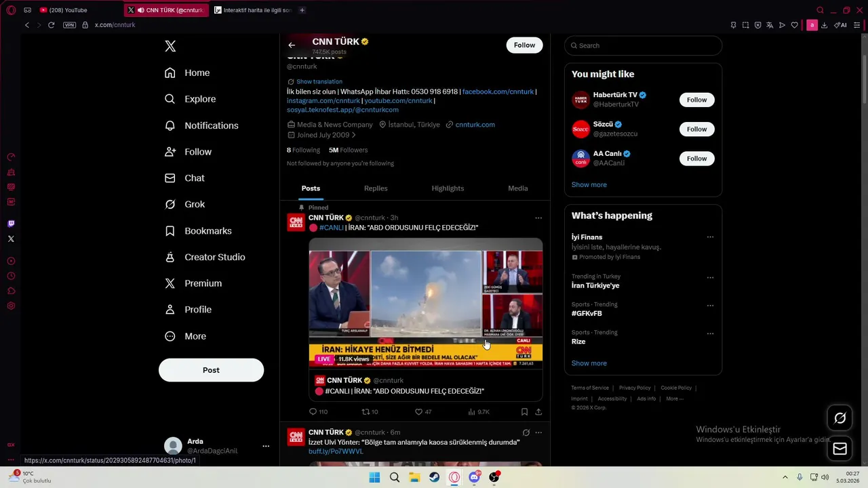Open the Follow sidebar item

click(x=188, y=152)
